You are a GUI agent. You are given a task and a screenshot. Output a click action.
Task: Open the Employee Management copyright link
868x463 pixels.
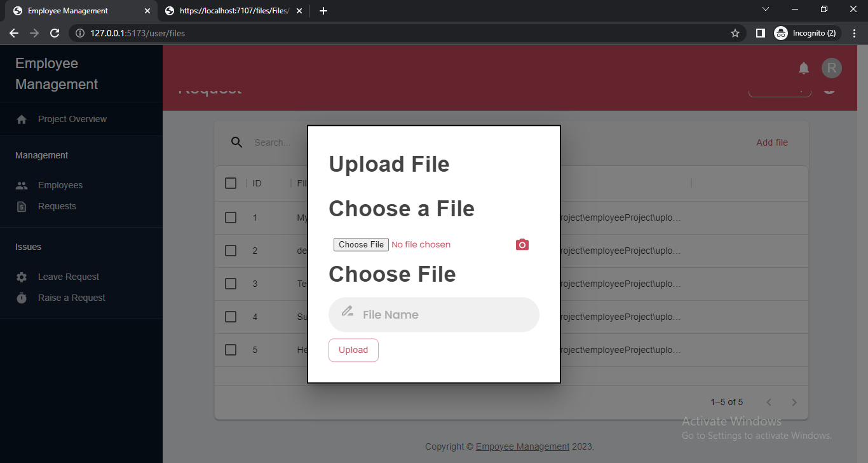522,446
